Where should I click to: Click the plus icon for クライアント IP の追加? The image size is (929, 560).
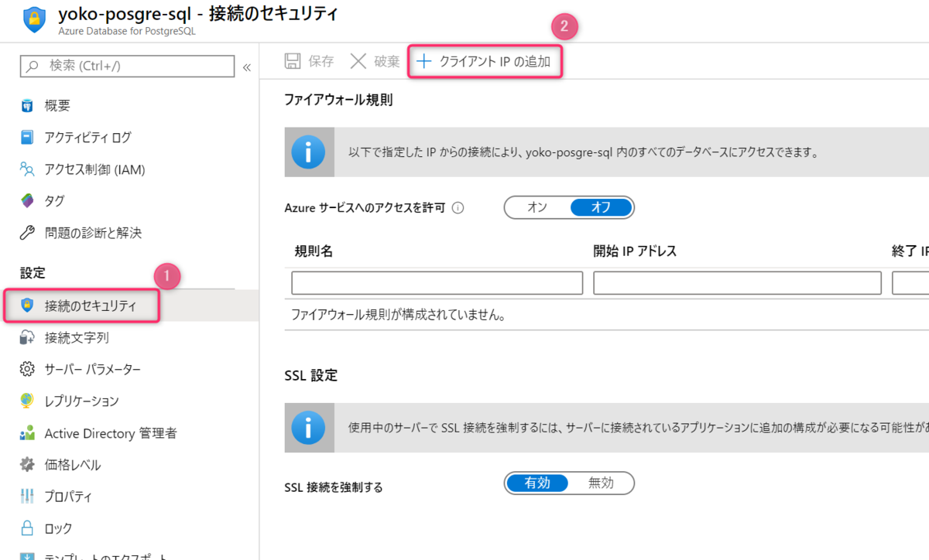tap(423, 61)
